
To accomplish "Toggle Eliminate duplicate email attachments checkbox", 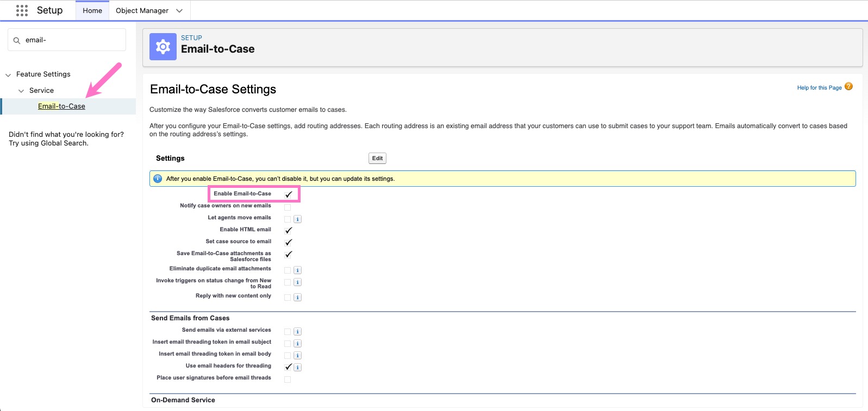I will coord(288,270).
